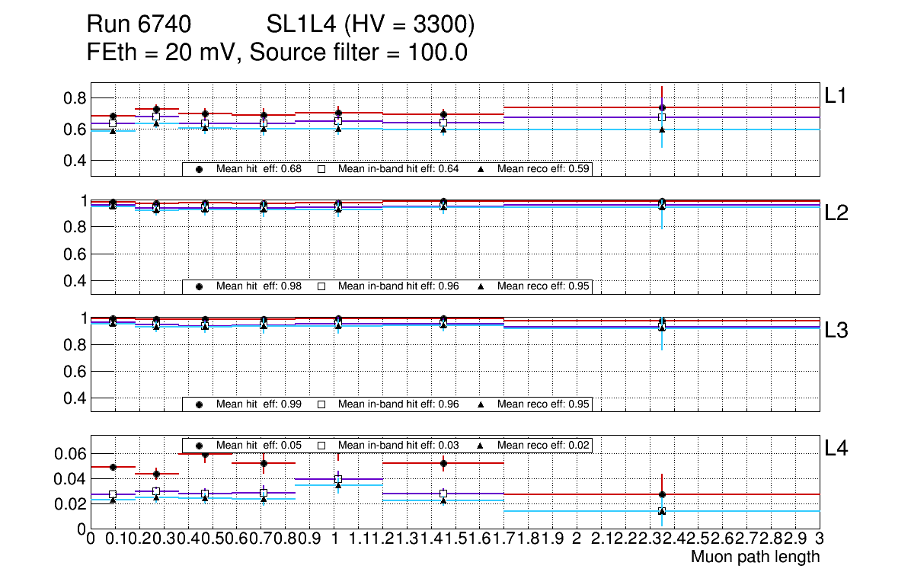Screen dimensions: 911x588
Task: Click the x-axis tick label '3'
Action: (820, 539)
